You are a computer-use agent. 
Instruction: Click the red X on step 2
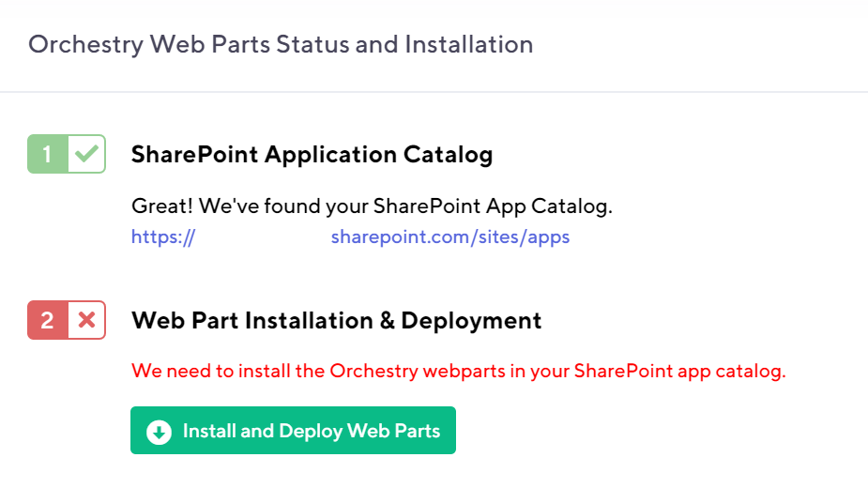[x=86, y=320]
